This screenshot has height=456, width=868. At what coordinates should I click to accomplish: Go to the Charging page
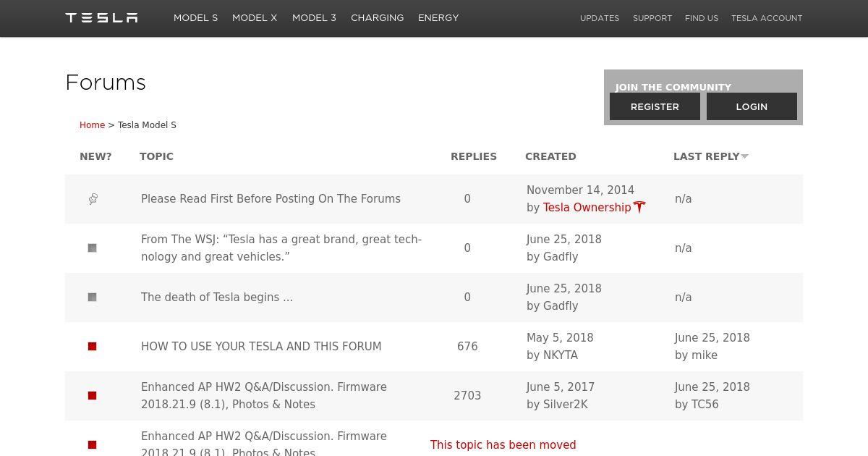(x=377, y=18)
